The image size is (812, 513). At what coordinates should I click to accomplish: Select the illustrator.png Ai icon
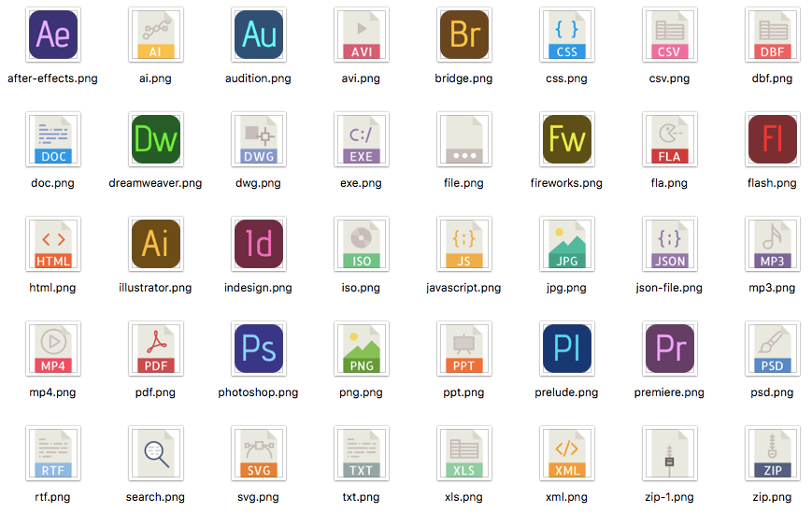pyautogui.click(x=155, y=245)
